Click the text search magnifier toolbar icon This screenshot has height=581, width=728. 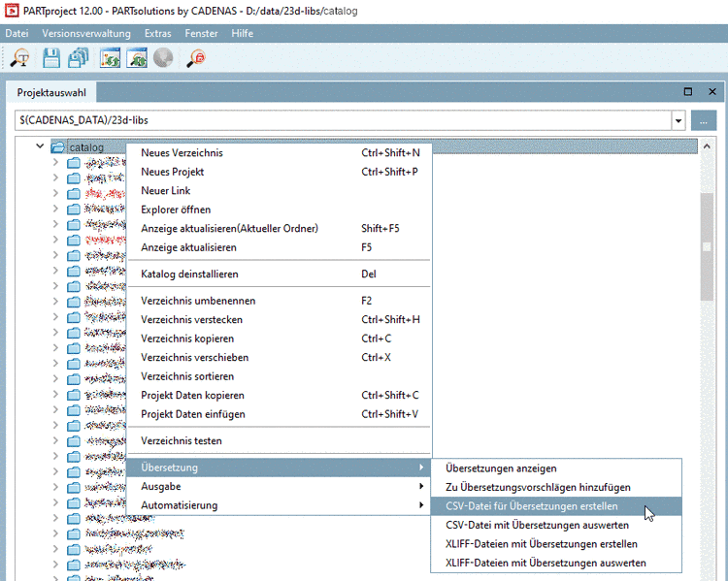pyautogui.click(x=20, y=58)
